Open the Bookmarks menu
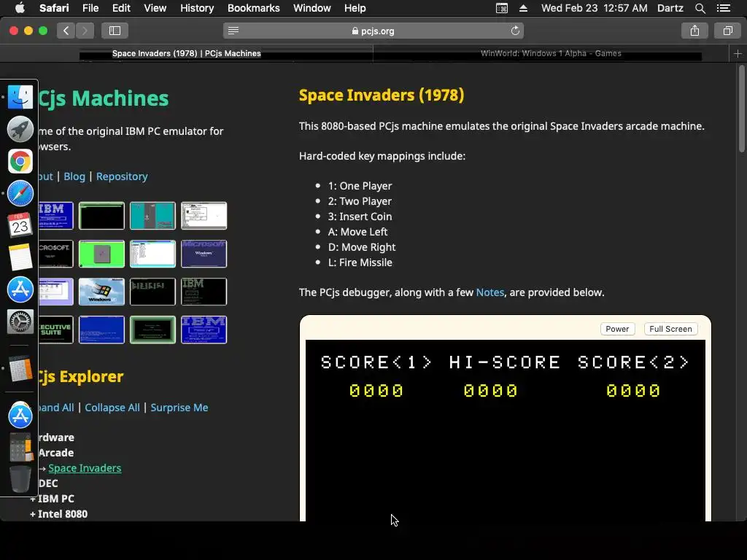The image size is (747, 560). coord(253,8)
